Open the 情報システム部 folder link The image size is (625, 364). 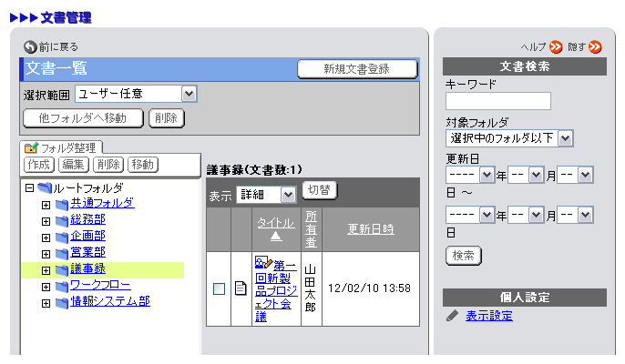tap(110, 301)
